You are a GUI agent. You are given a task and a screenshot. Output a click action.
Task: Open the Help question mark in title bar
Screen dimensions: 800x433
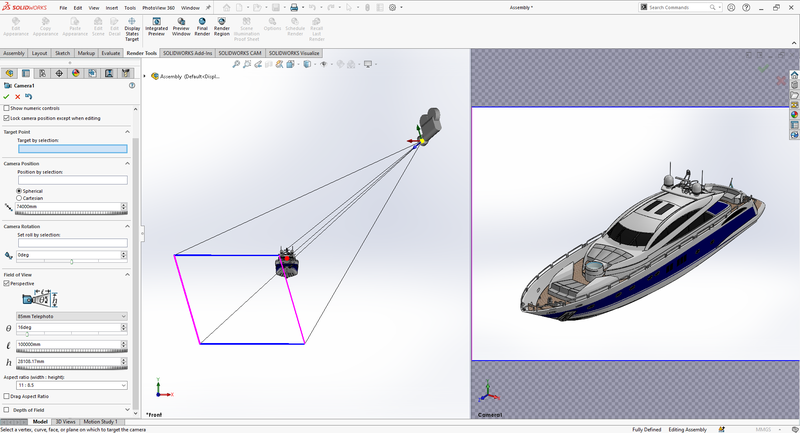(746, 8)
